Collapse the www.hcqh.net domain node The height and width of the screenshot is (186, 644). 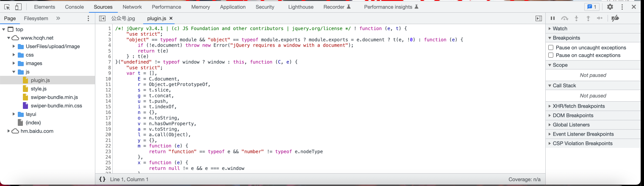(x=9, y=38)
